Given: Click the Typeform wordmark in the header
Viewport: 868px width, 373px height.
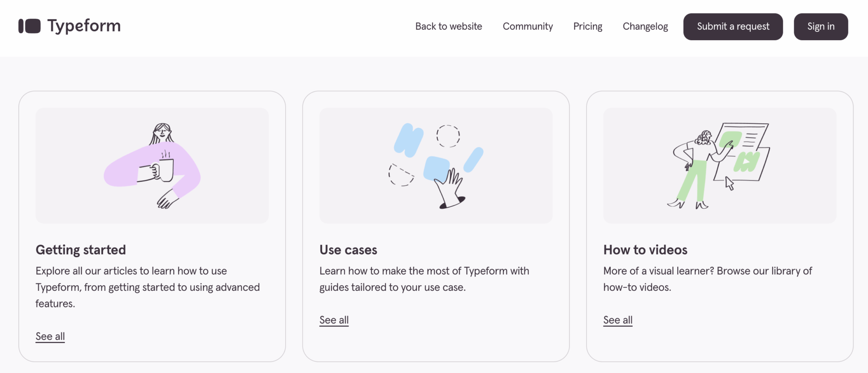Looking at the screenshot, I should point(84,26).
